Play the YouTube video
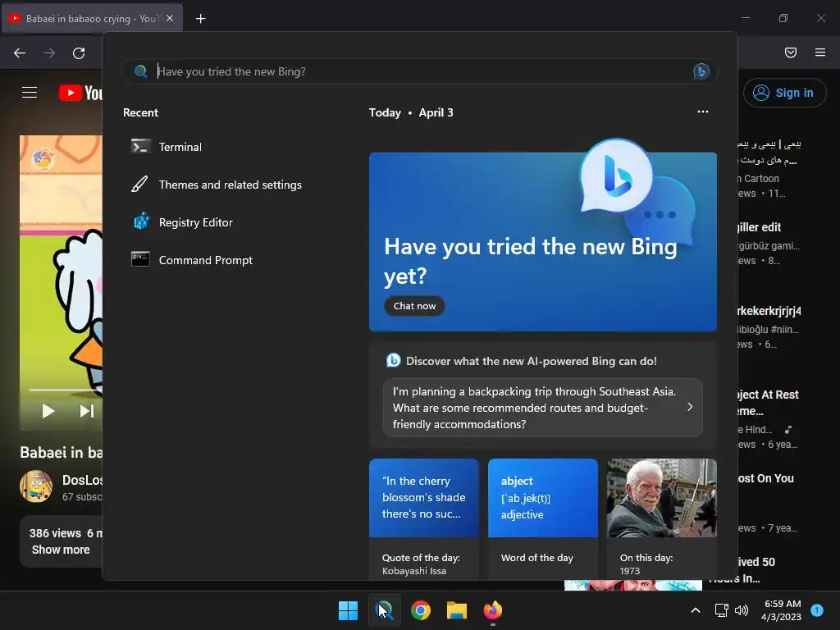Screen dimensions: 840x630 (x=48, y=411)
